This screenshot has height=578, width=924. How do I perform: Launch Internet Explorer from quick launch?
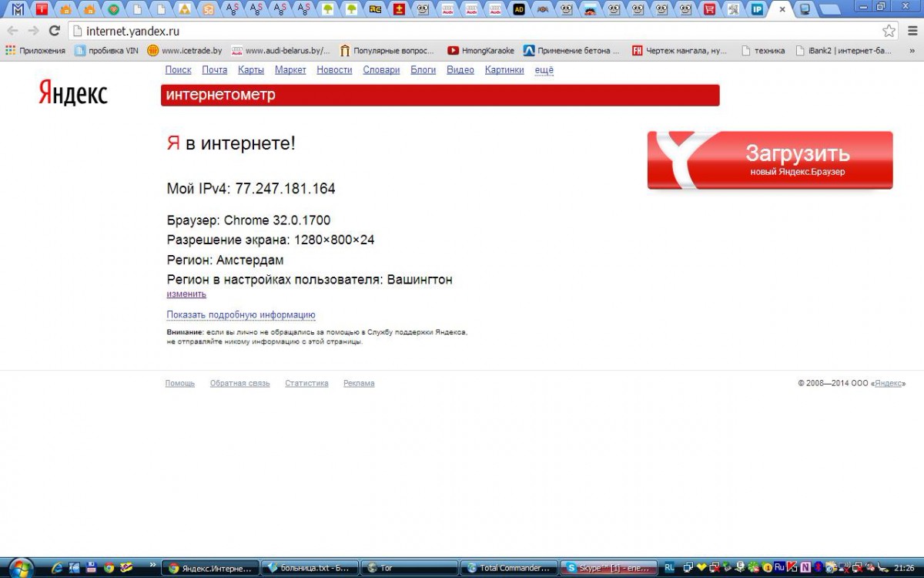pyautogui.click(x=57, y=568)
